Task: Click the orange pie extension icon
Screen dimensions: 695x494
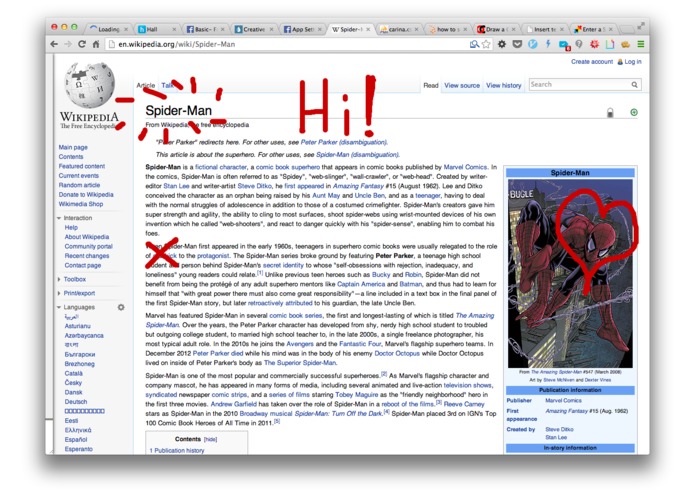Action: pyautogui.click(x=625, y=44)
